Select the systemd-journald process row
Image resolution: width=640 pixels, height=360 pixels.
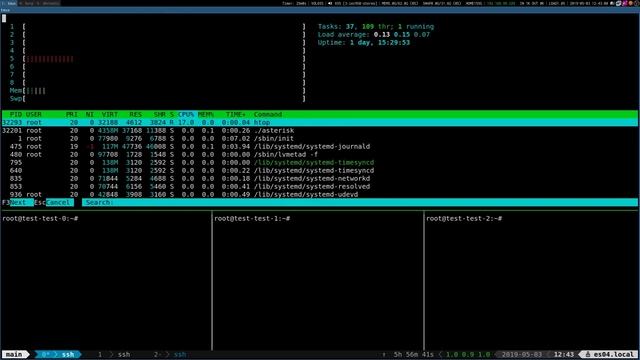tap(320, 147)
